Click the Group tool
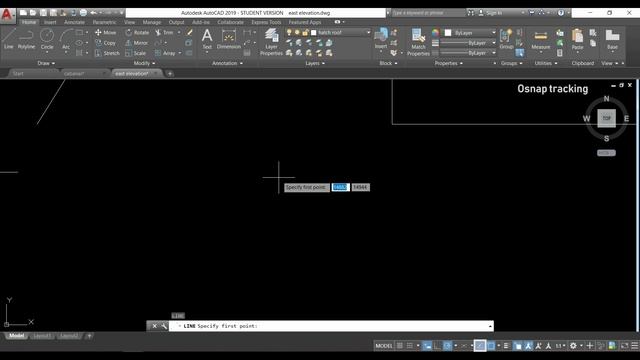 pos(506,39)
